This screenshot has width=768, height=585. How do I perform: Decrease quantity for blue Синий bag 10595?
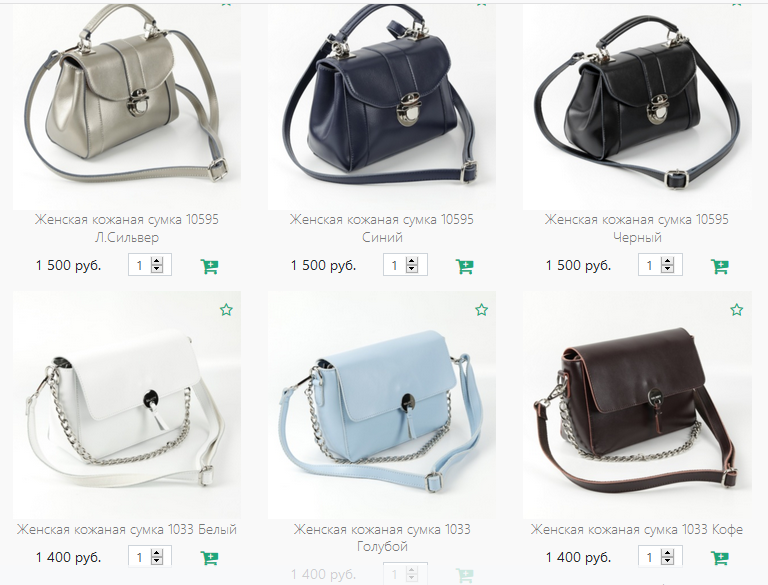tap(412, 269)
